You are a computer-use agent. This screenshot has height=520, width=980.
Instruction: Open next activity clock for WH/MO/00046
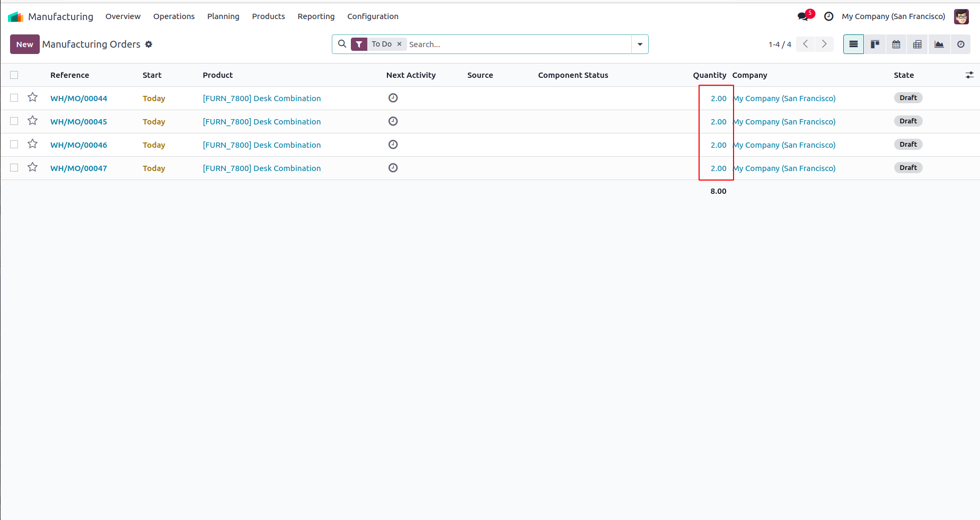point(393,145)
